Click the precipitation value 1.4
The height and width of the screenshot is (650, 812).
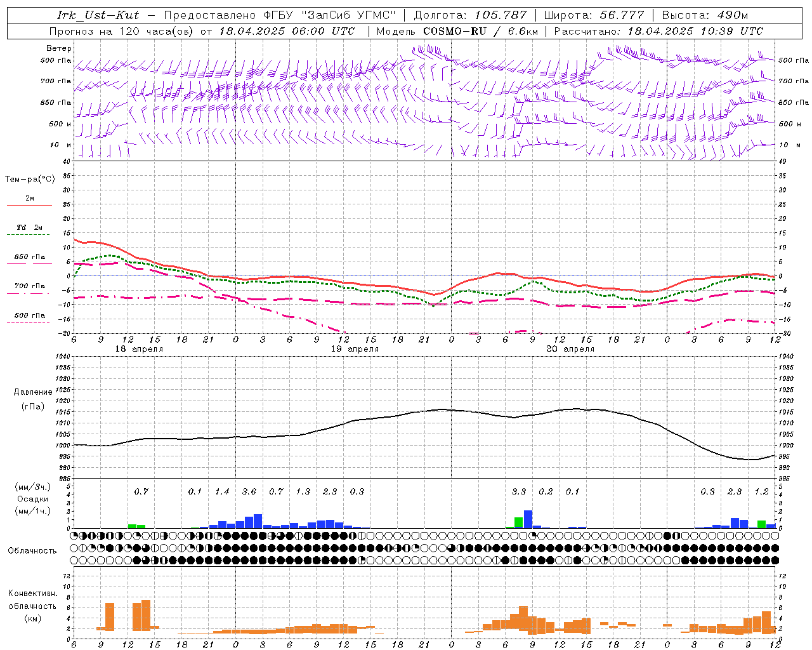(222, 491)
